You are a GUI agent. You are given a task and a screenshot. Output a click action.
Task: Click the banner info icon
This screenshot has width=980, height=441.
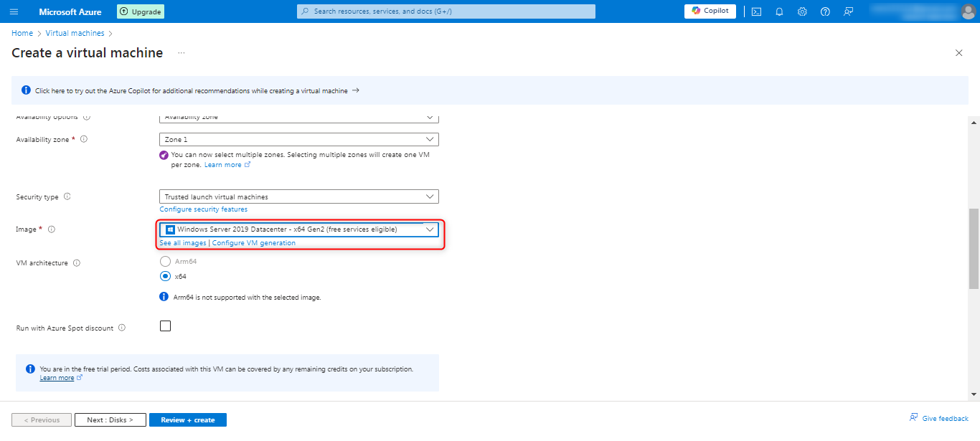26,90
